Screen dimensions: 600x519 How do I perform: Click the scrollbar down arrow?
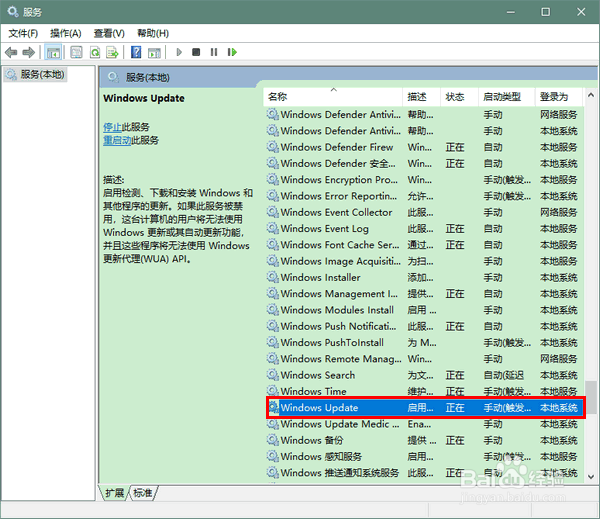pyautogui.click(x=591, y=477)
